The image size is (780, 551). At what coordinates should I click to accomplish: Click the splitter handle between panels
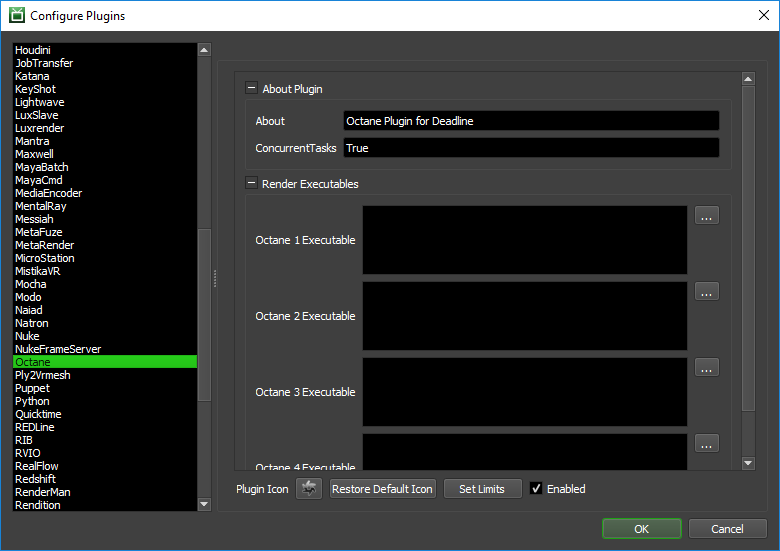point(214,278)
